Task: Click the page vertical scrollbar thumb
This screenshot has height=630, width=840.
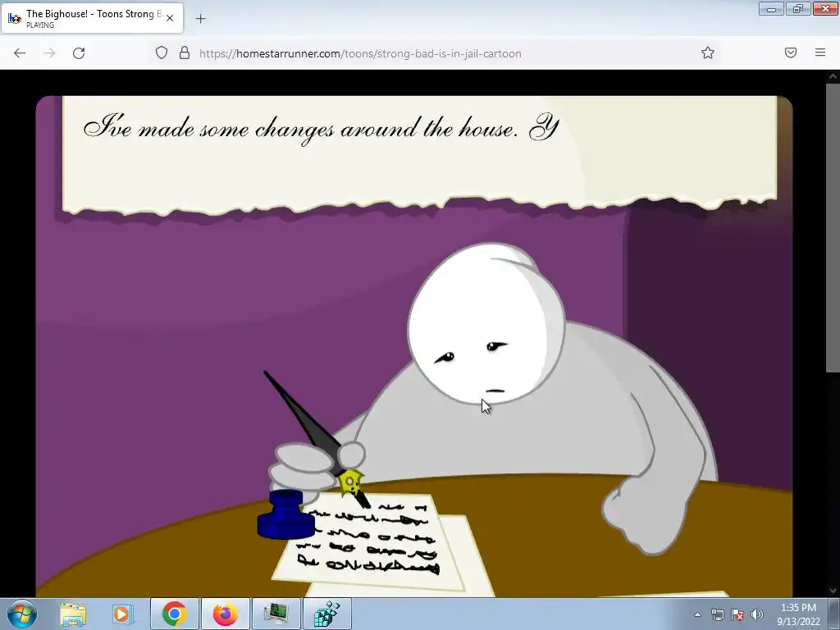Action: (833, 227)
